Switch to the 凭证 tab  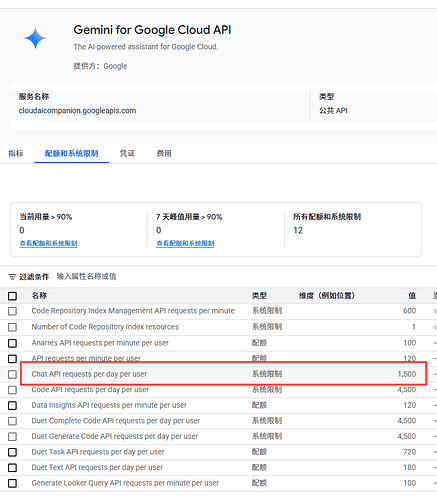click(x=127, y=153)
